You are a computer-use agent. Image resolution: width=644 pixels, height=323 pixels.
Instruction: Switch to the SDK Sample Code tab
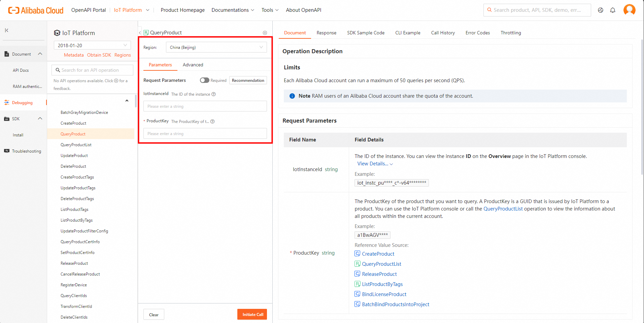coord(366,33)
